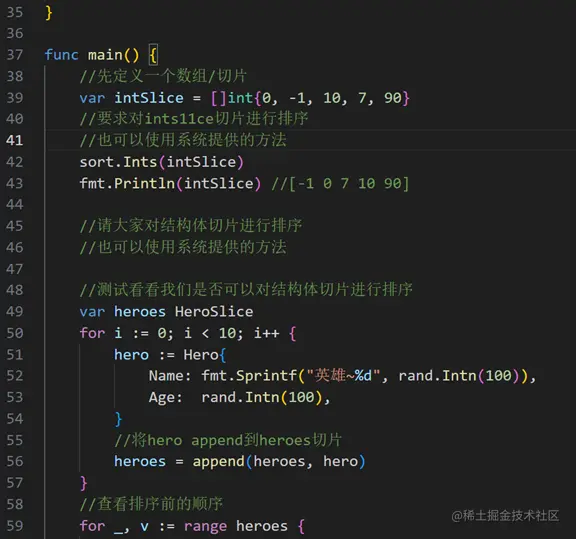
Task: Click the 'main' function name
Action: (x=105, y=55)
